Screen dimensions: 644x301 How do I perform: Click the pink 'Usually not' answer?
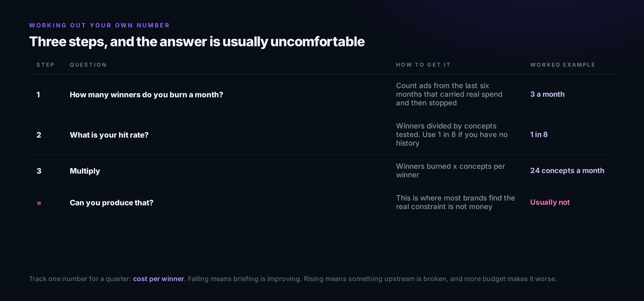(550, 202)
